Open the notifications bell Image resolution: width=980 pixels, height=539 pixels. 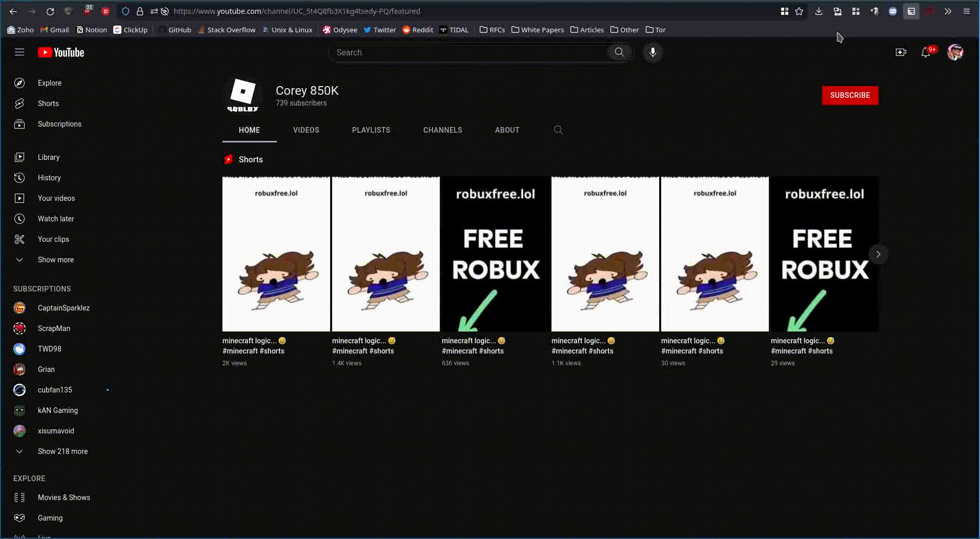coord(926,52)
